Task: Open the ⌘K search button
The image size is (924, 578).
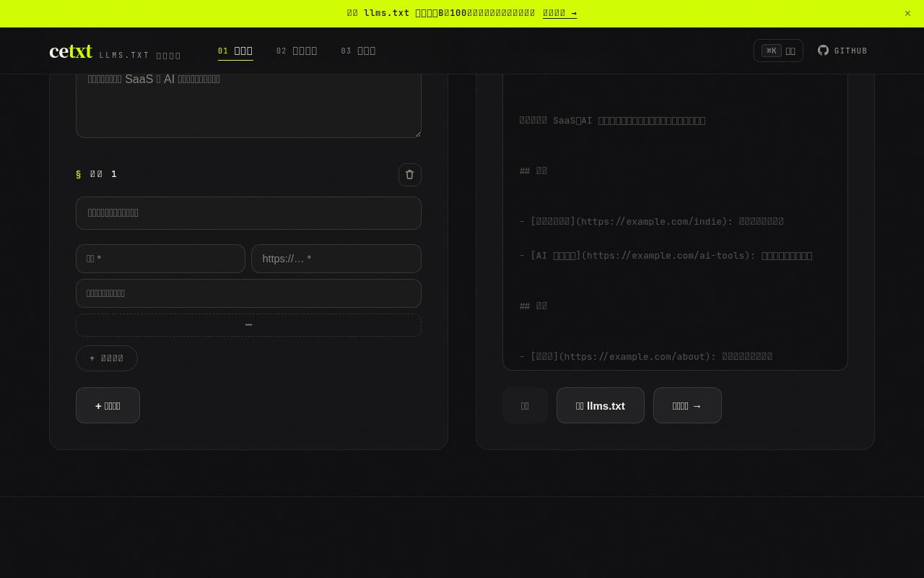Action: point(778,51)
